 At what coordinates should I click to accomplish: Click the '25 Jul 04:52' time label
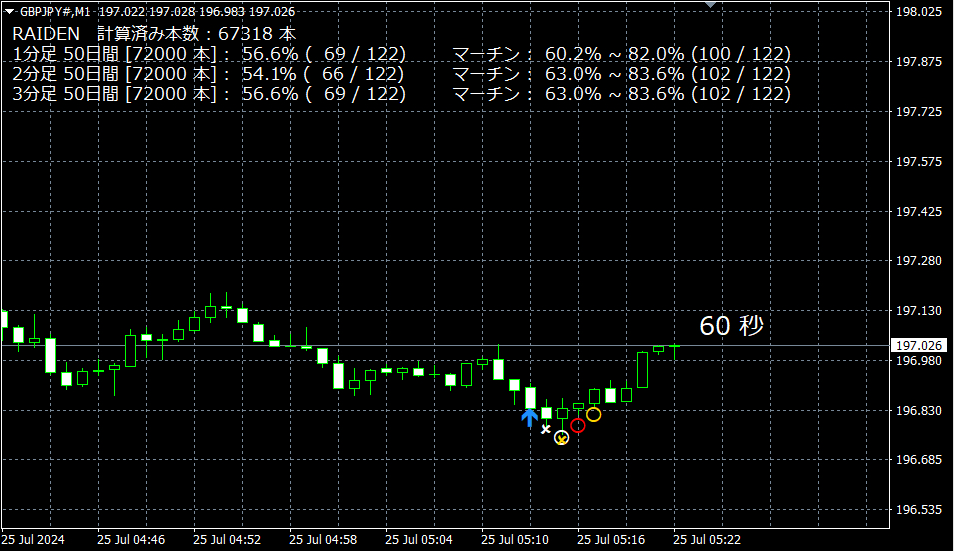(x=227, y=540)
